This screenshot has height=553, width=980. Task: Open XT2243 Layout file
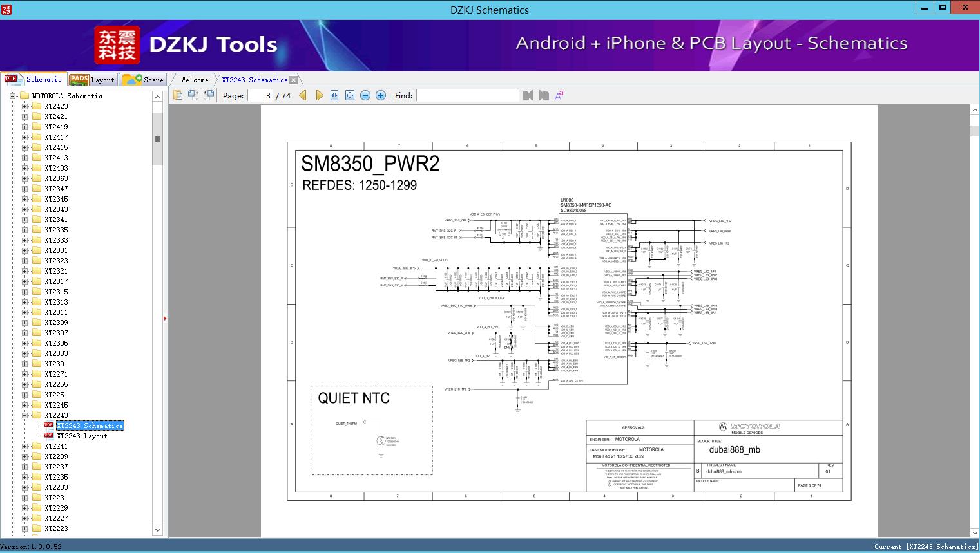(x=82, y=436)
